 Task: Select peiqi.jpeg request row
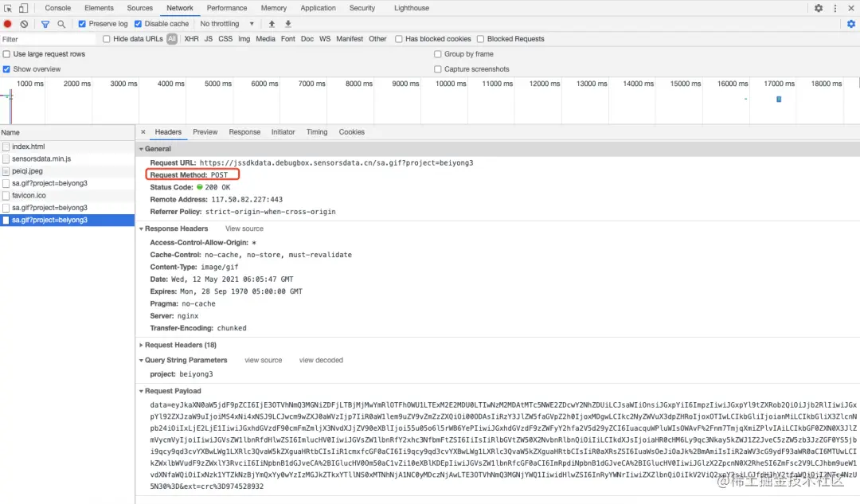pyautogui.click(x=67, y=171)
